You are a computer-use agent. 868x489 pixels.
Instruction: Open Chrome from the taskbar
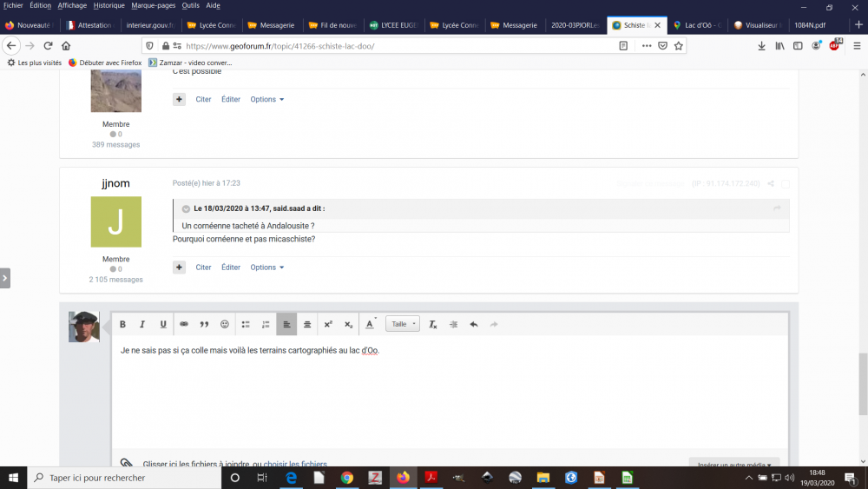[347, 478]
